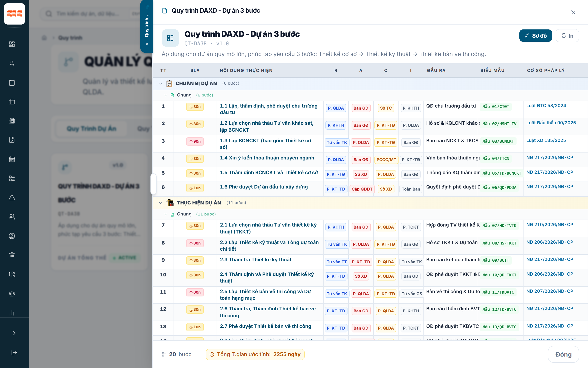The width and height of the screenshot is (588, 368).
Task: Click the Mẫu 09/BCTT form tag
Action: coord(496,260)
